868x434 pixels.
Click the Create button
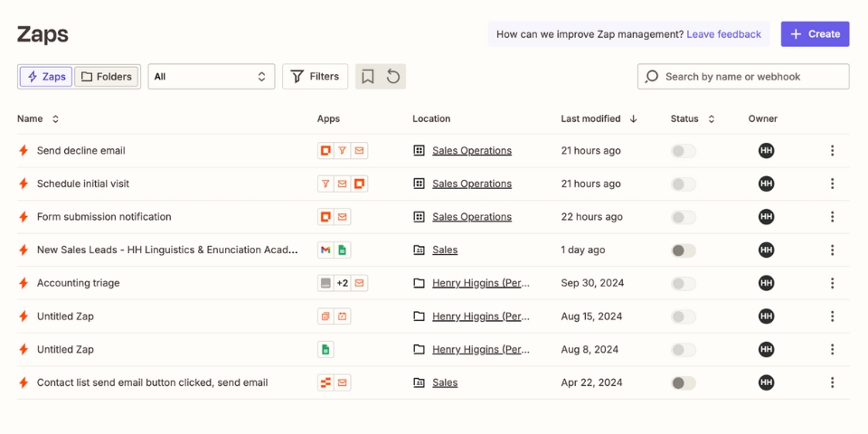coord(815,34)
